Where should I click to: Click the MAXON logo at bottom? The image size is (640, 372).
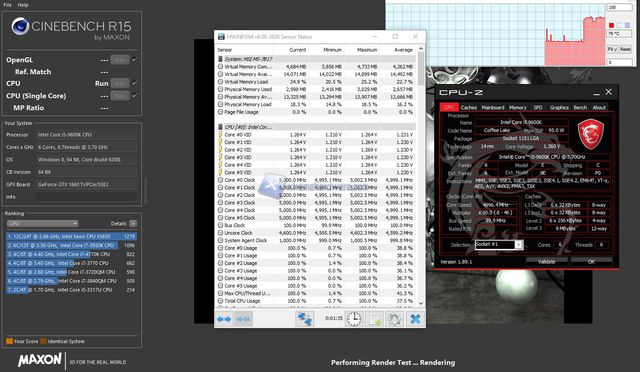40,360
